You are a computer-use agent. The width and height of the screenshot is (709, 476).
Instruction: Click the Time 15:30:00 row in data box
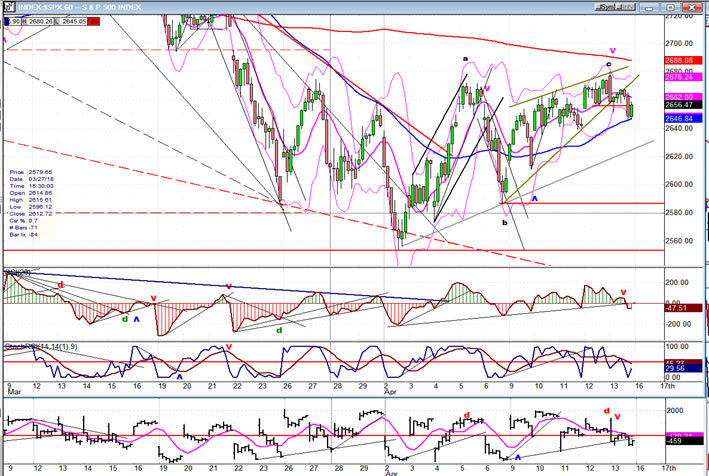coord(30,186)
